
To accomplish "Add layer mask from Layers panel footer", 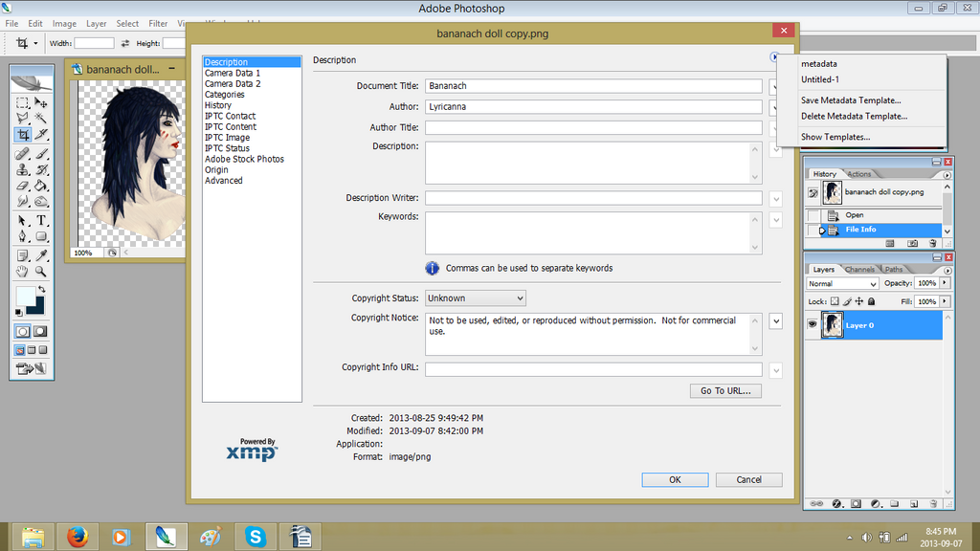I will click(856, 503).
